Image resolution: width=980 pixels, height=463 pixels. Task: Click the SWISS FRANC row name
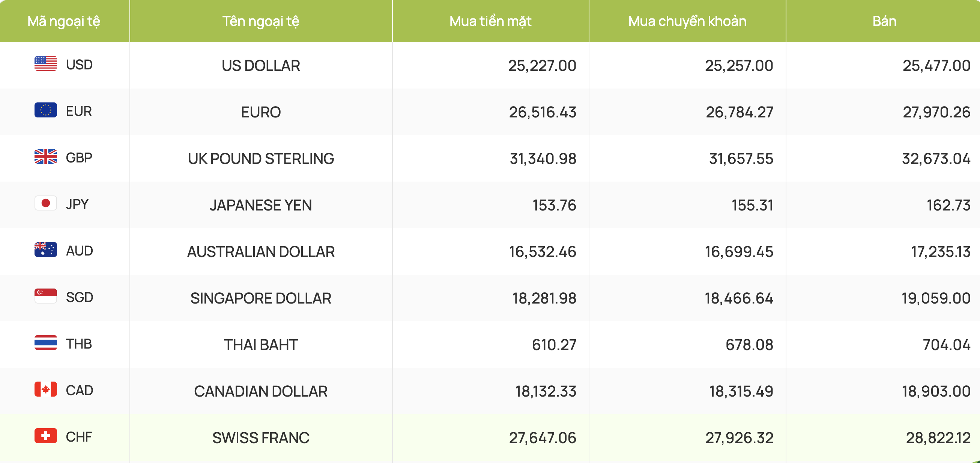coord(261,437)
